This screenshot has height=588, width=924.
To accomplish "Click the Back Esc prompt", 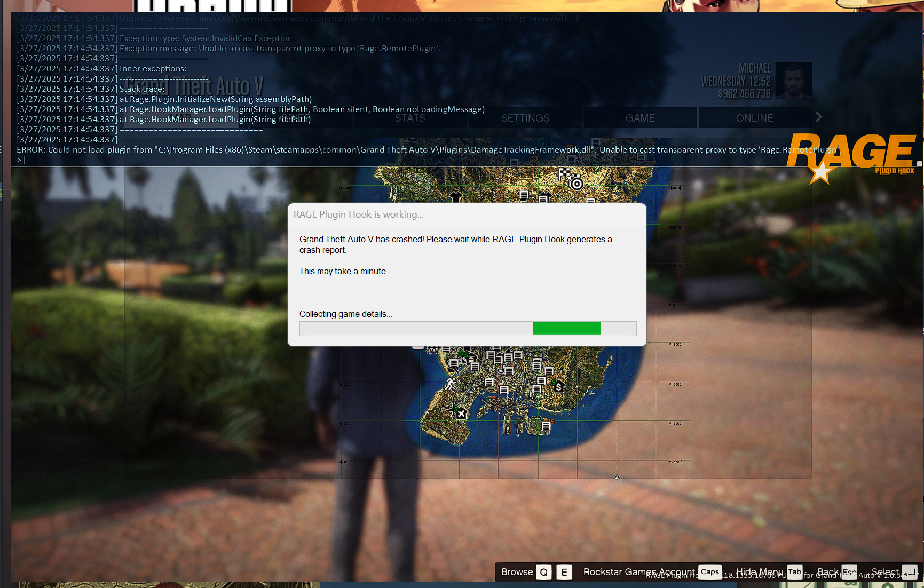I will (x=836, y=572).
